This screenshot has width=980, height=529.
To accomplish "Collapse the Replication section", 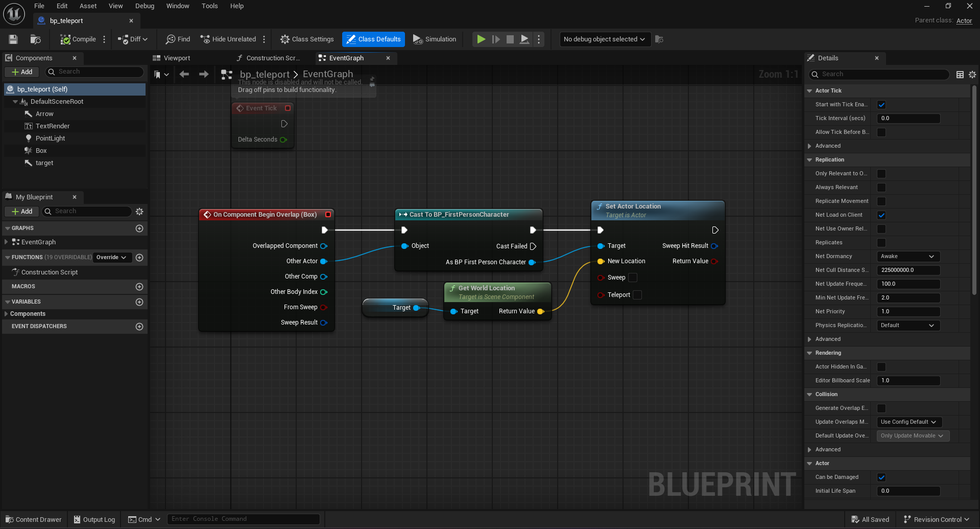I will [x=809, y=160].
